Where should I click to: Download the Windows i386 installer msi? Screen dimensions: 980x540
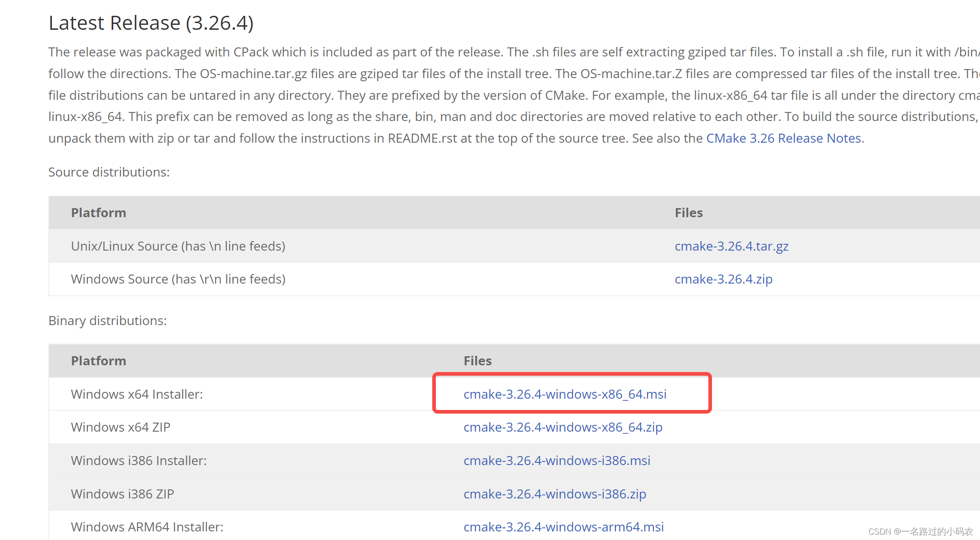(x=557, y=461)
